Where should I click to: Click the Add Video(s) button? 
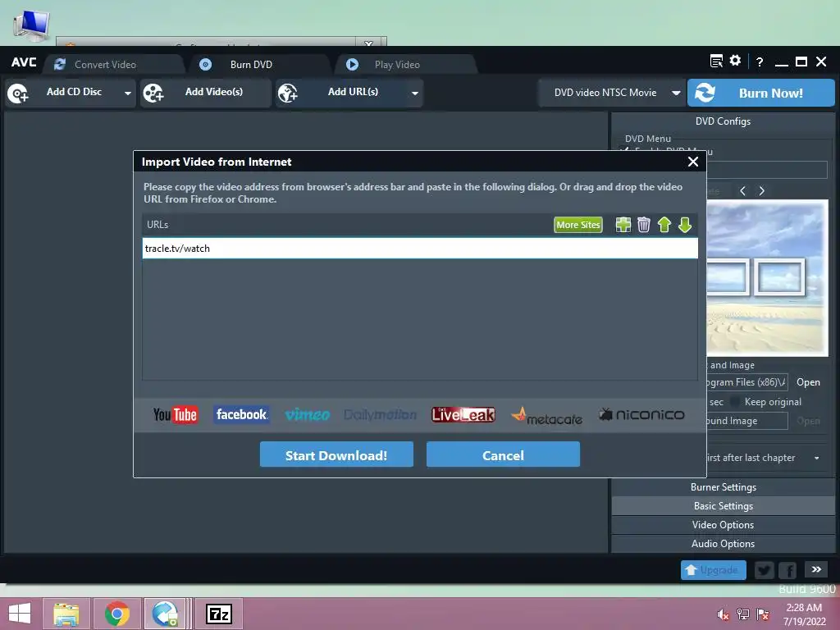click(x=205, y=92)
